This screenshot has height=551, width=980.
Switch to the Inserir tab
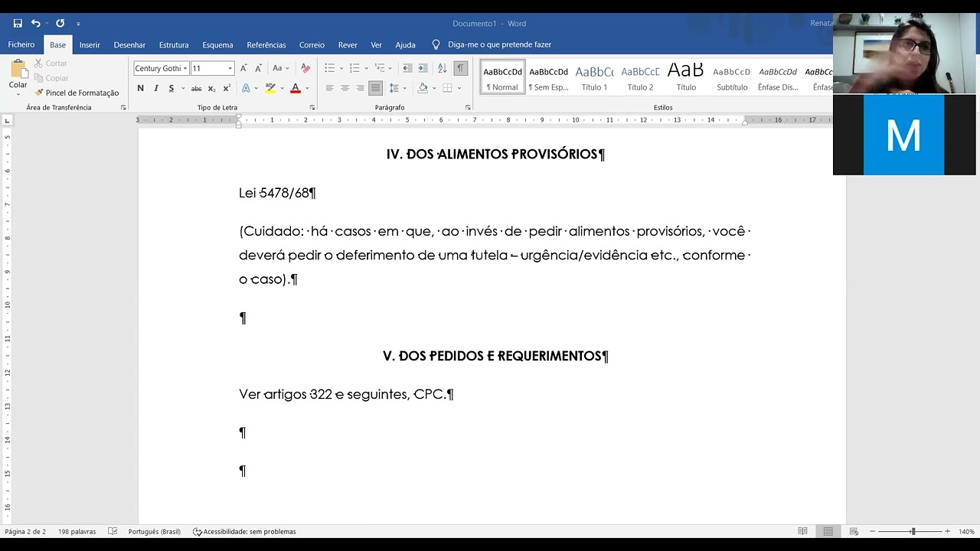coord(90,44)
